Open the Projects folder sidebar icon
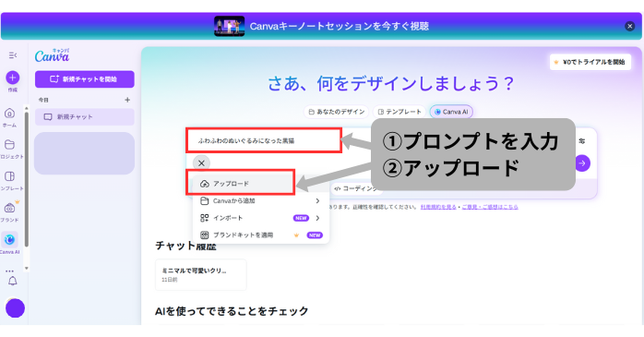 (x=9, y=145)
